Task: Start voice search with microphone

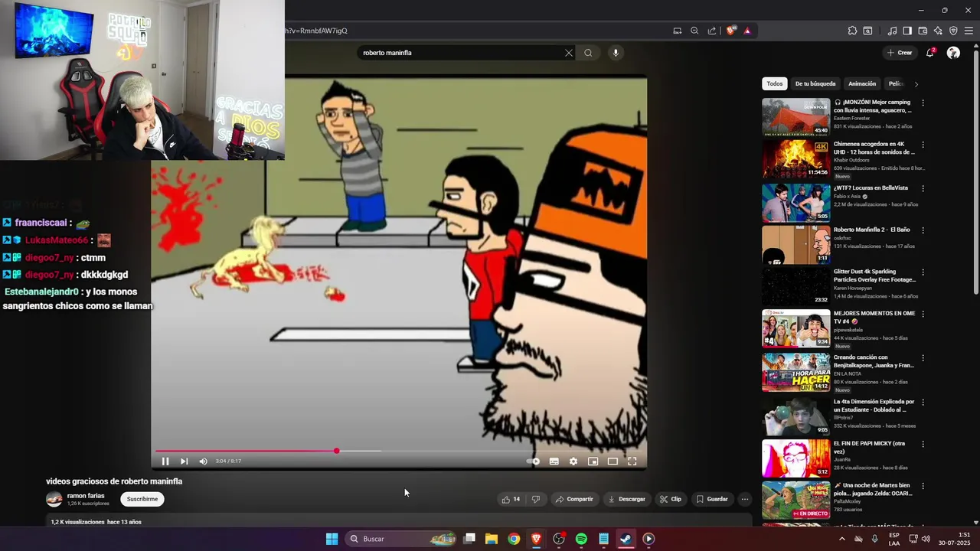Action: 616,53
